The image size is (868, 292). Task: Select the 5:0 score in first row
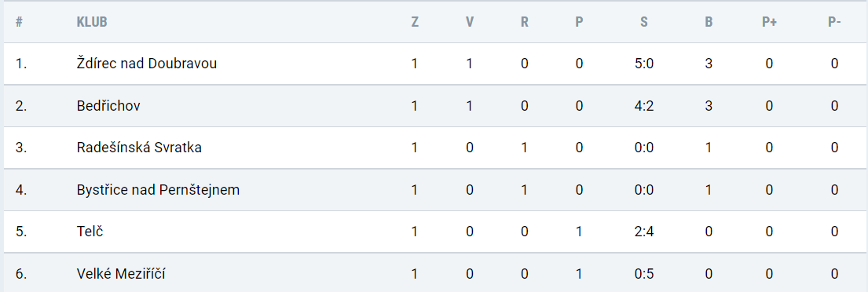pos(644,64)
